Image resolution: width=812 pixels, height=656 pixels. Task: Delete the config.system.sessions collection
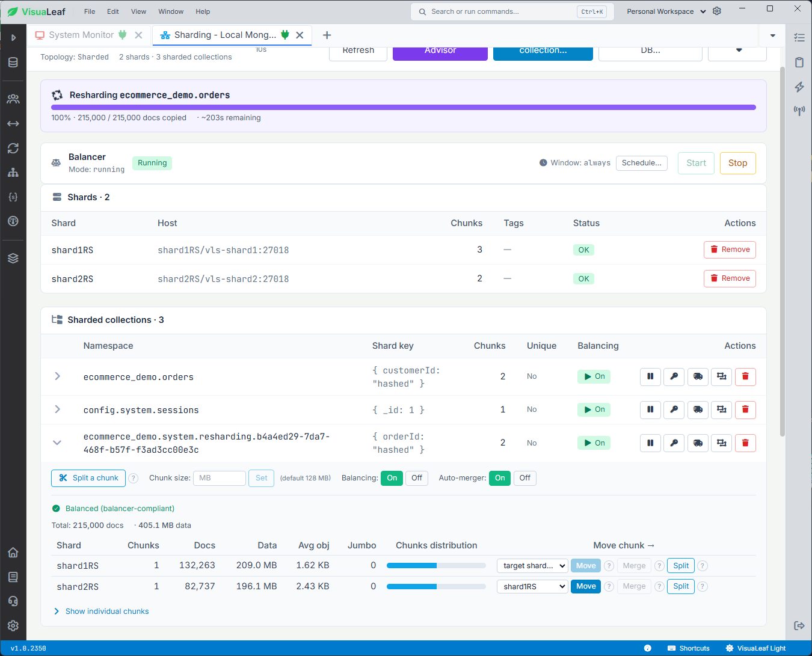tap(745, 409)
